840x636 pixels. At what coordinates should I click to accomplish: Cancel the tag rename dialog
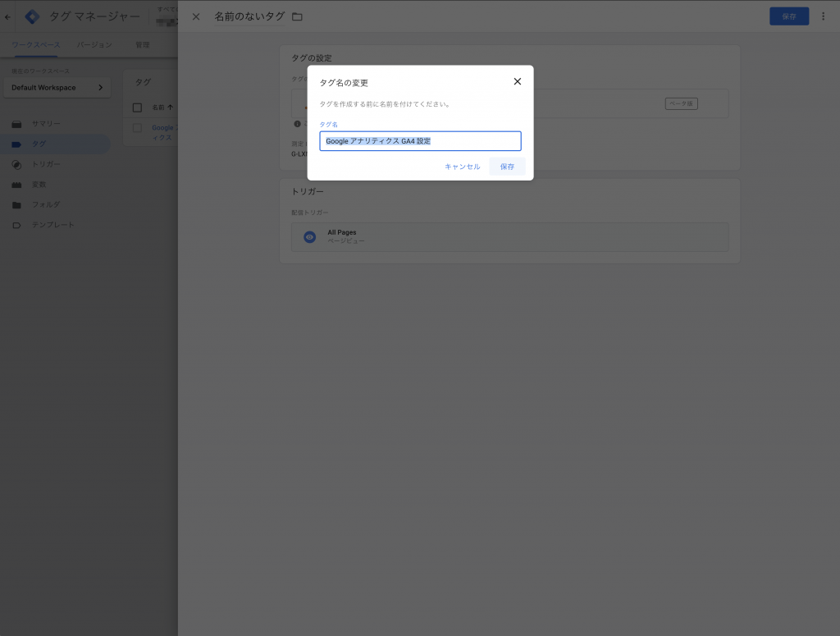[x=462, y=167]
